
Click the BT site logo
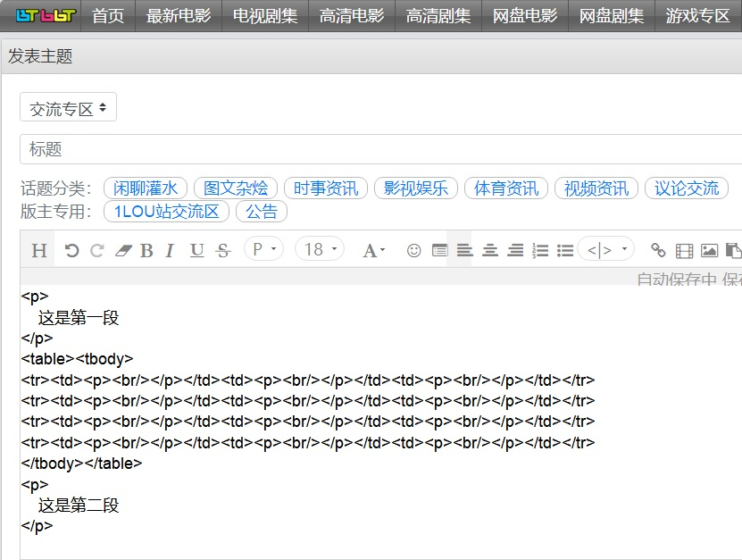point(46,15)
